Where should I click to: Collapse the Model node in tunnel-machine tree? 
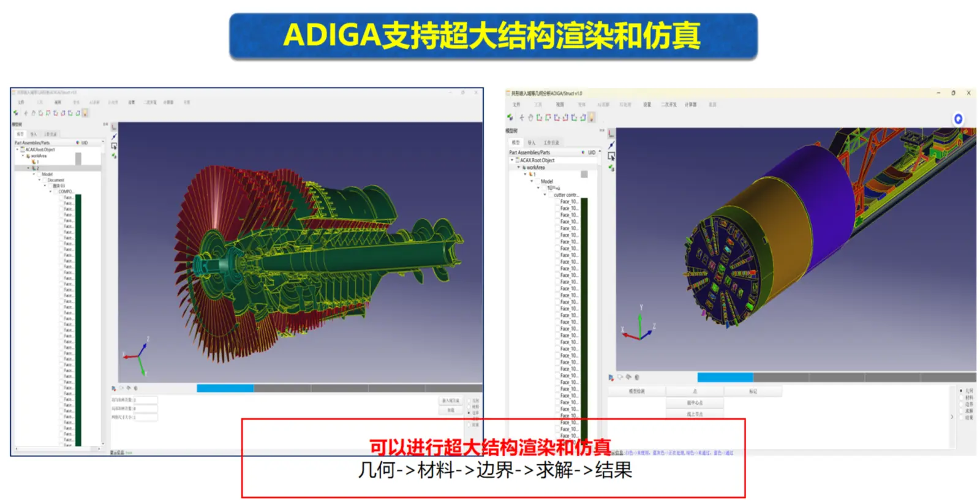532,181
